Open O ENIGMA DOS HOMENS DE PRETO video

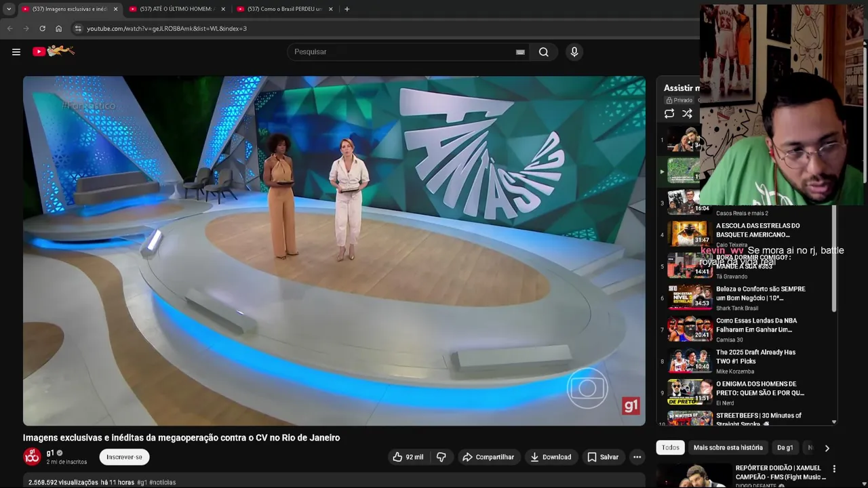760,388
